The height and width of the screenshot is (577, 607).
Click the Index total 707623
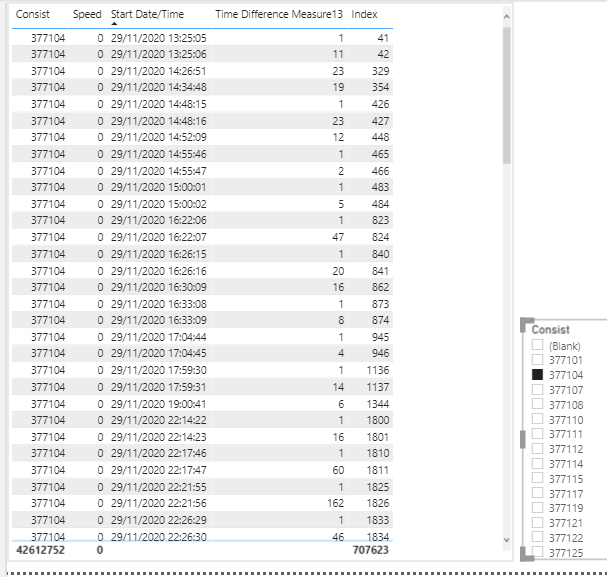370,550
